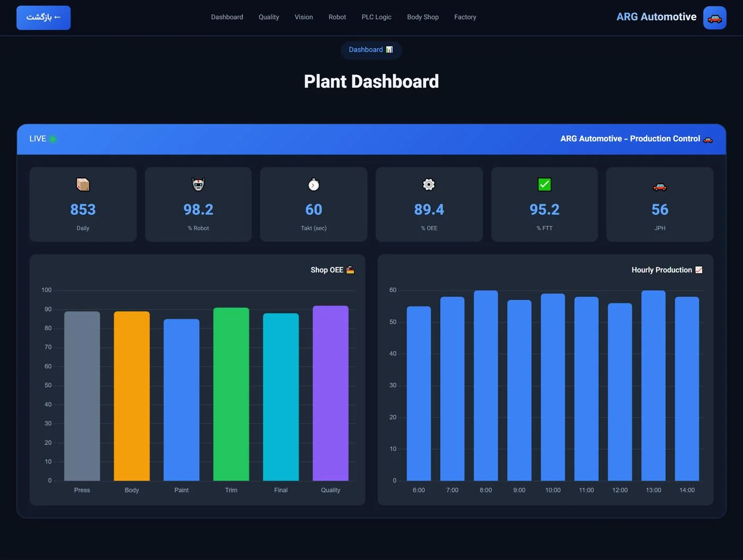Click the chart icon next to Hourly Production
Screen dimensions: 743x560
(699, 270)
